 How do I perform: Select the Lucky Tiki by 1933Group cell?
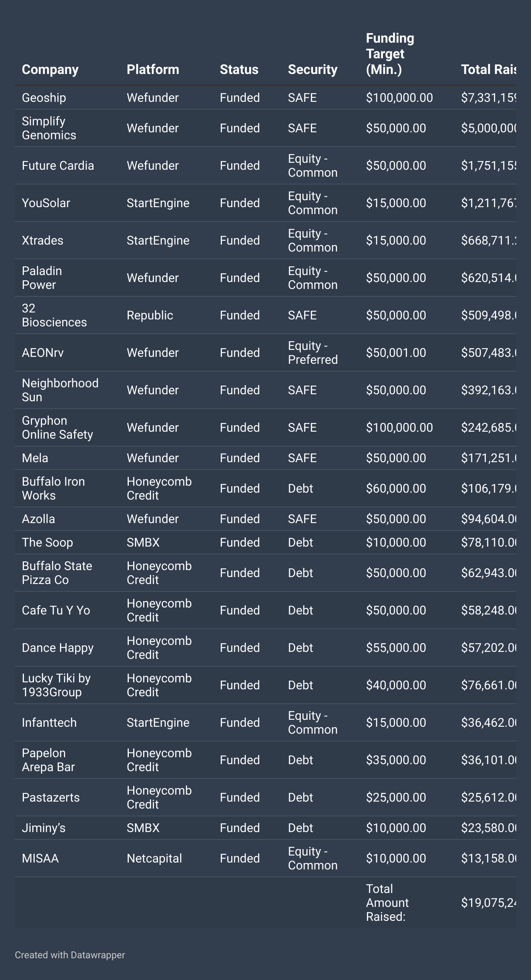click(56, 685)
